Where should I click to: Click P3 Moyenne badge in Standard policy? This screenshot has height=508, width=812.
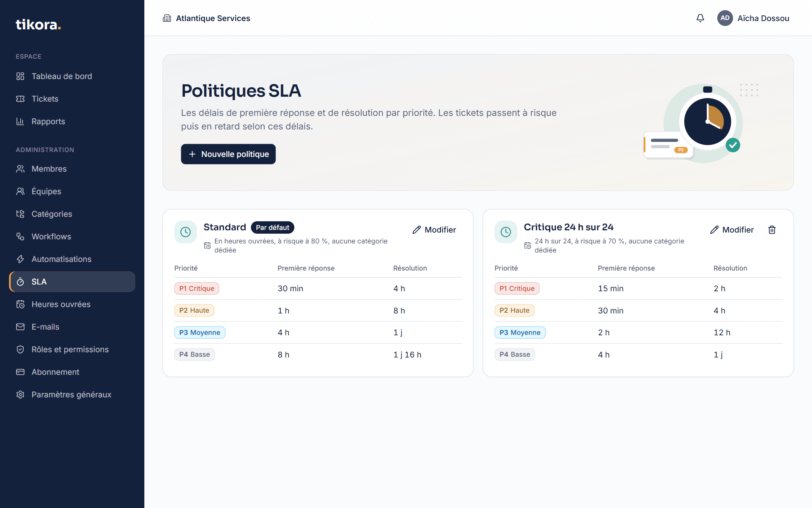click(200, 332)
